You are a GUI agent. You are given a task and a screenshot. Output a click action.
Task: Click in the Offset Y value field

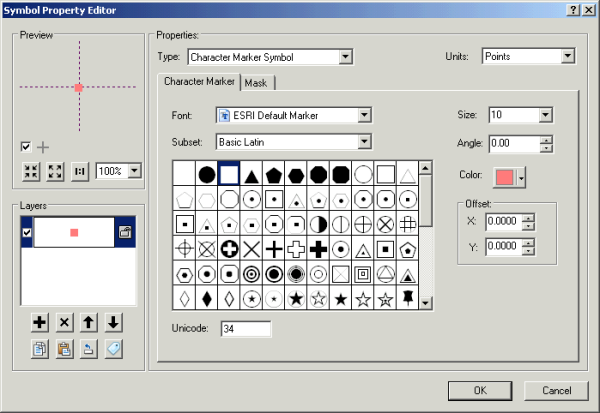(504, 246)
